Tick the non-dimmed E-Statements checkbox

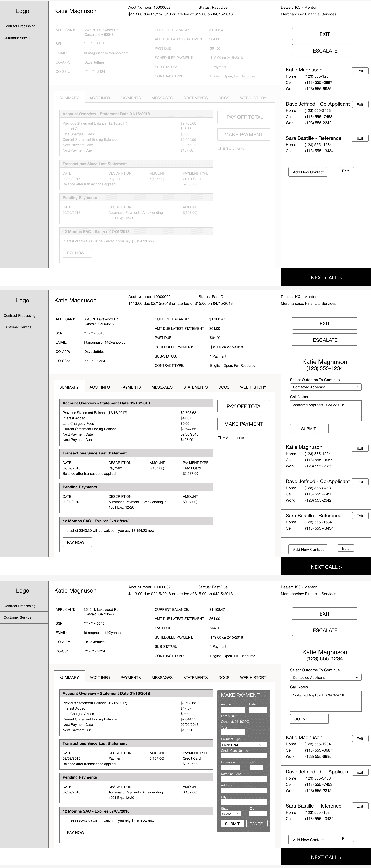pyautogui.click(x=219, y=438)
